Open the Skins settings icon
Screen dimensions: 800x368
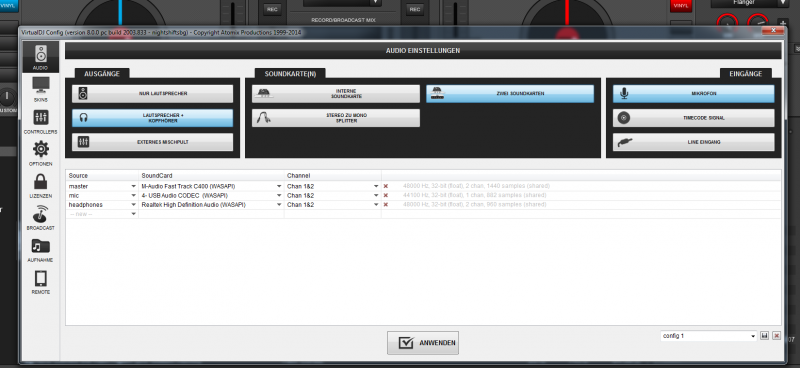pyautogui.click(x=40, y=85)
